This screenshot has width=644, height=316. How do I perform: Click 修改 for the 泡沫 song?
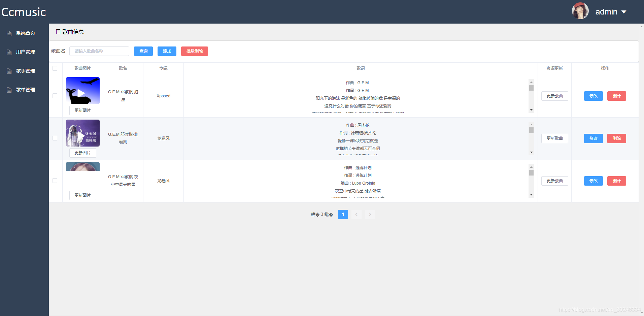point(594,96)
